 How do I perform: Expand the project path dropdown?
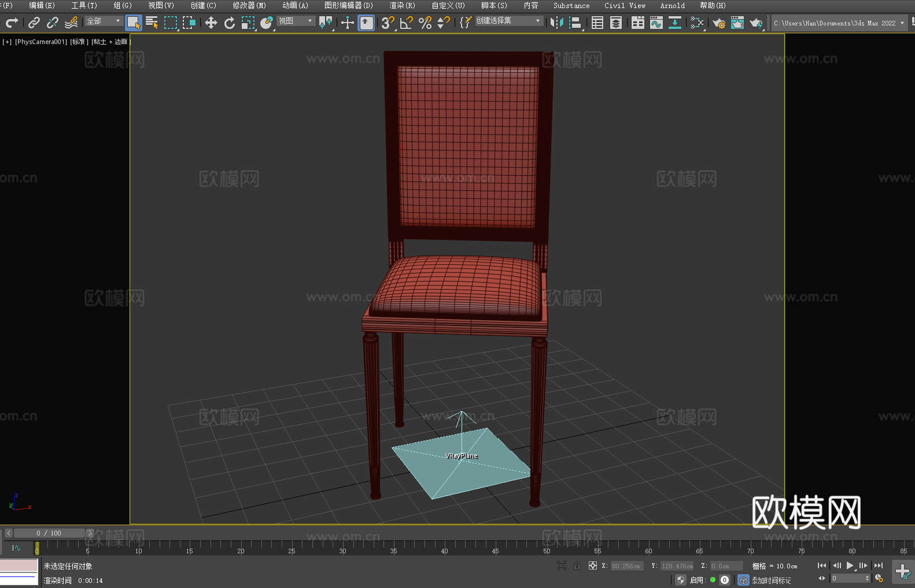pyautogui.click(x=902, y=23)
